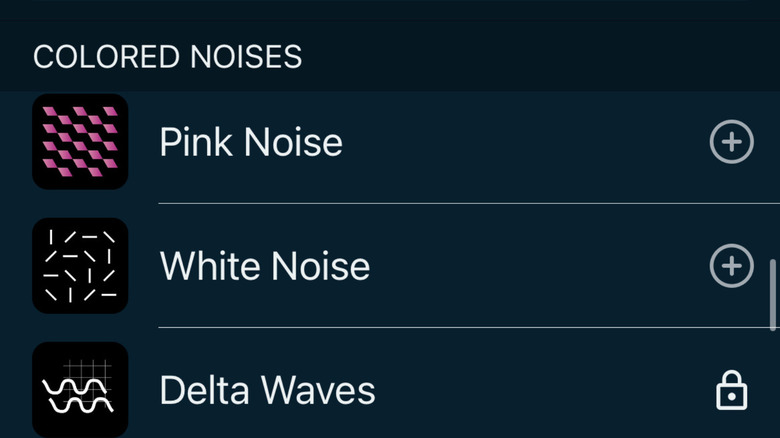Click the vertical scrollbar thumb
Screen dimensions: 780x438
[x=773, y=295]
